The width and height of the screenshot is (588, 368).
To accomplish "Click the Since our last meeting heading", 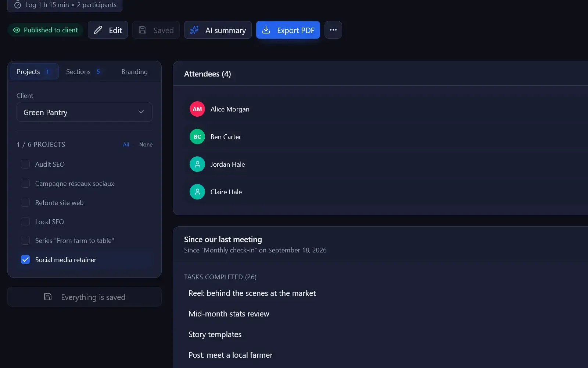I will click(x=223, y=240).
